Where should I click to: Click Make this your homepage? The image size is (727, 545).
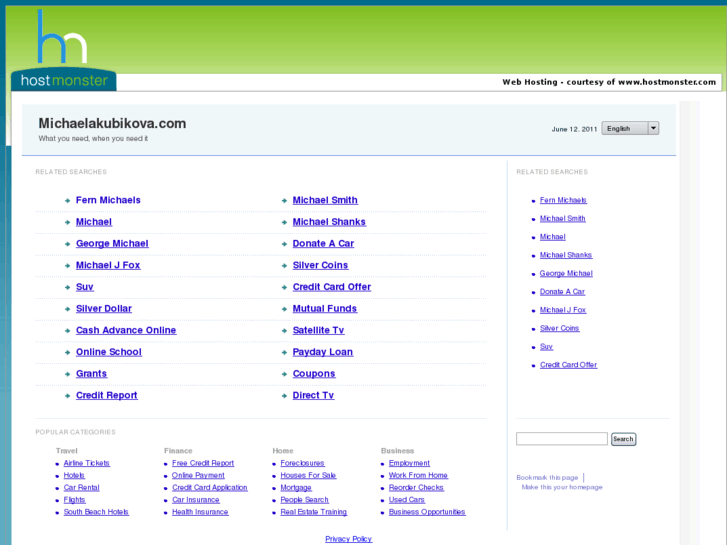click(x=562, y=487)
